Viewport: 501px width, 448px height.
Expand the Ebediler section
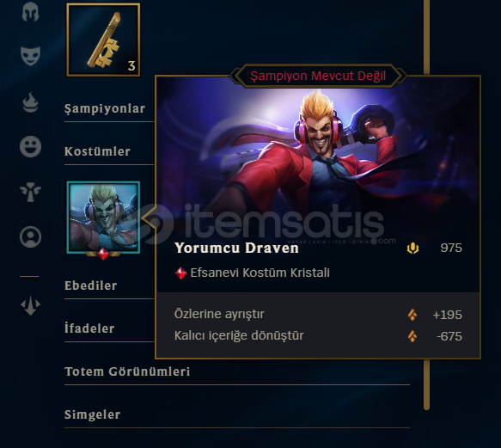point(91,285)
